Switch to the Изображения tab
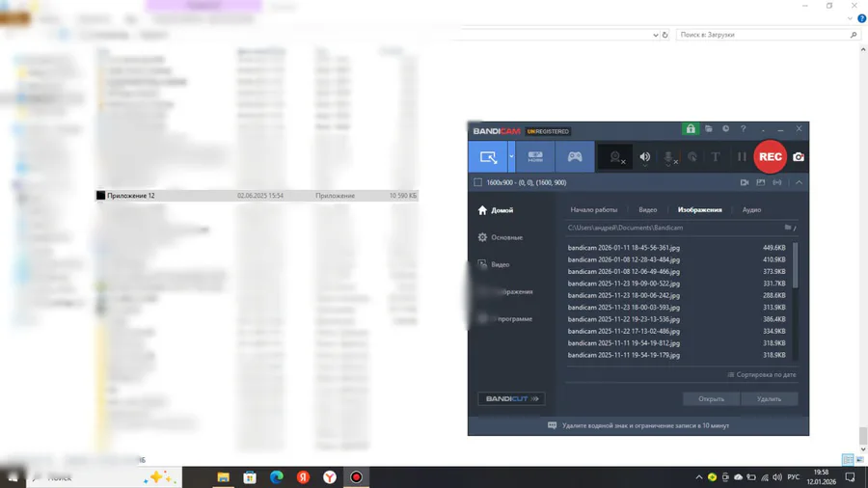Screen dimensions: 868x488 click(700, 209)
